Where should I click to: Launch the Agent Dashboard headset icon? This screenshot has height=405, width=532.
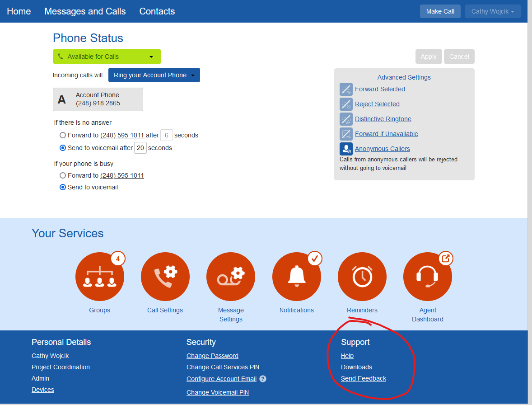[x=427, y=276]
